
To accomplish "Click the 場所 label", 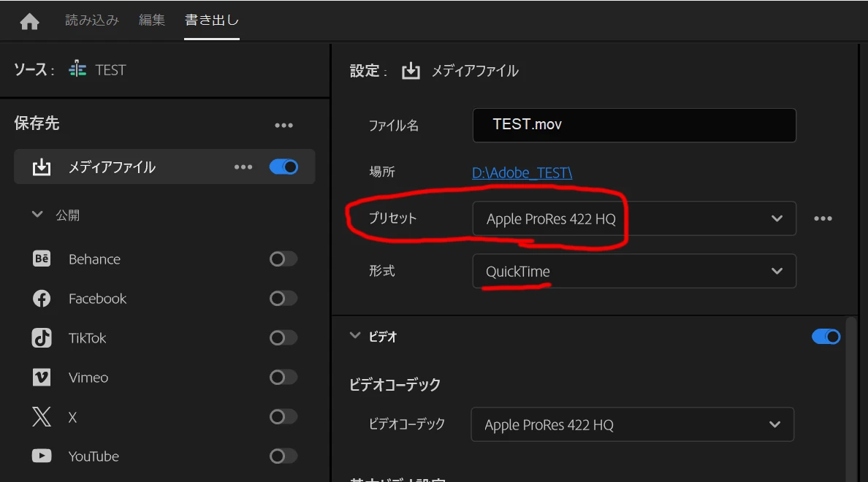I will [382, 172].
